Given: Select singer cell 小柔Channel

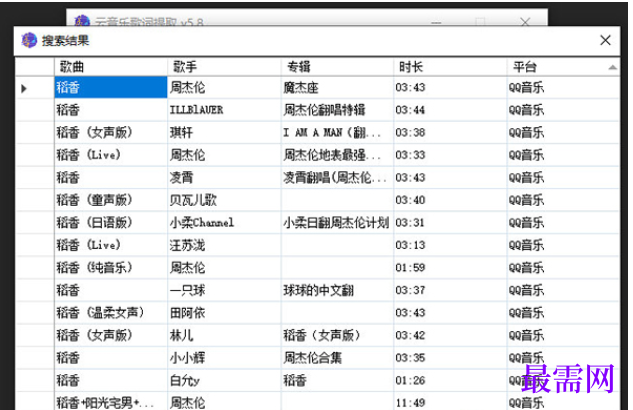Looking at the screenshot, I should 224,223.
